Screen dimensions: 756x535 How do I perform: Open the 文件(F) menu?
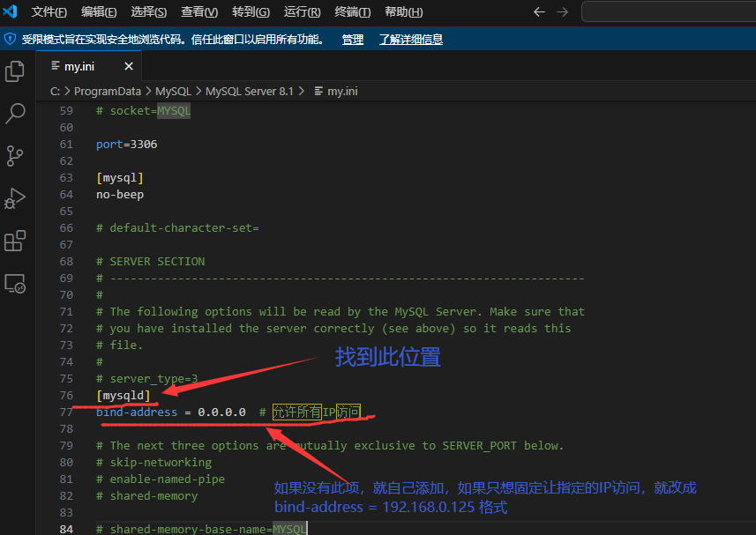(49, 12)
